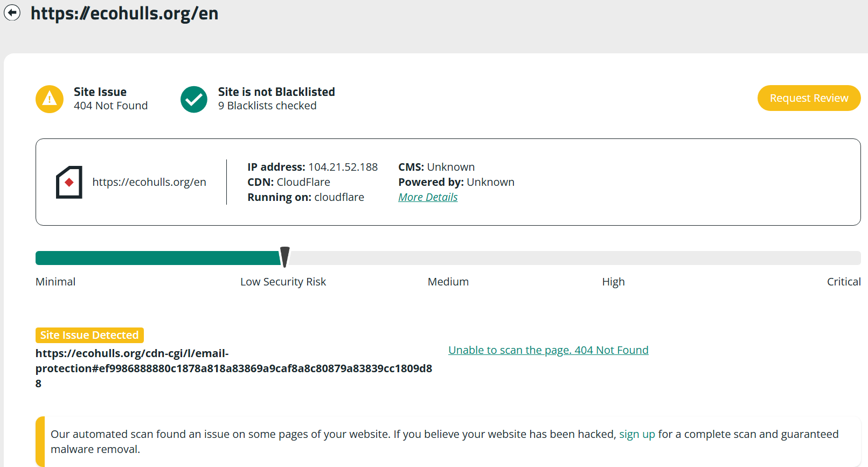Click the green not-blacklisted checkmark icon
This screenshot has height=467, width=868.
tap(194, 99)
